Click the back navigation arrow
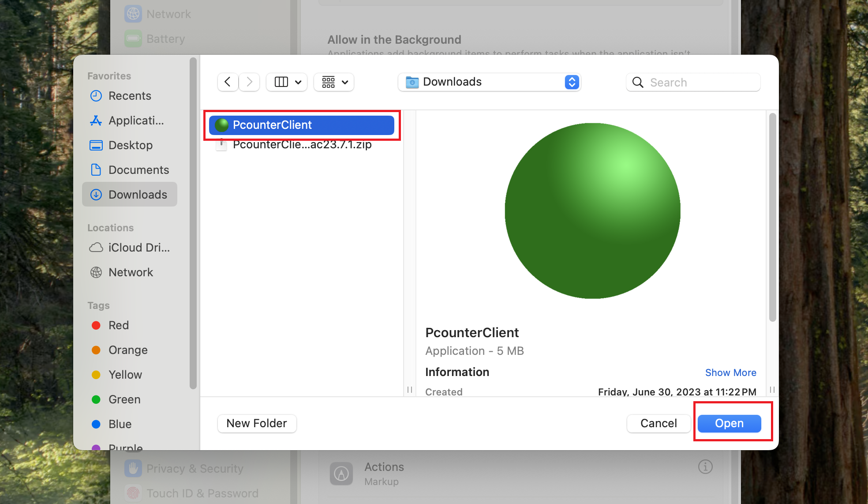This screenshot has width=868, height=504. pyautogui.click(x=228, y=82)
